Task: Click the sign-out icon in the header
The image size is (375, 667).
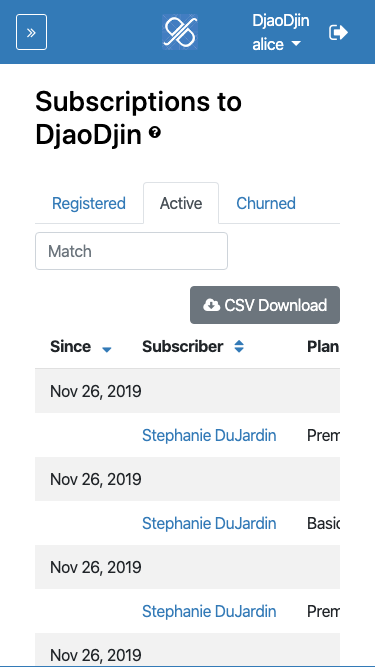Action: click(338, 32)
